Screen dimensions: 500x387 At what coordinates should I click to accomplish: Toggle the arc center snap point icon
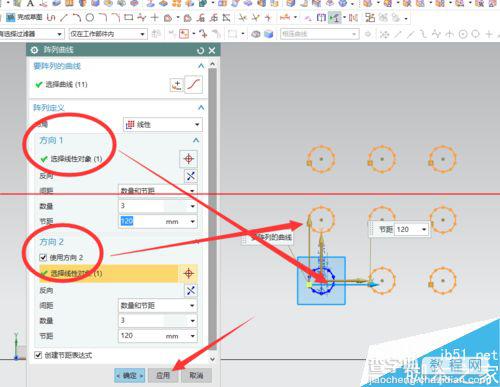click(x=463, y=34)
